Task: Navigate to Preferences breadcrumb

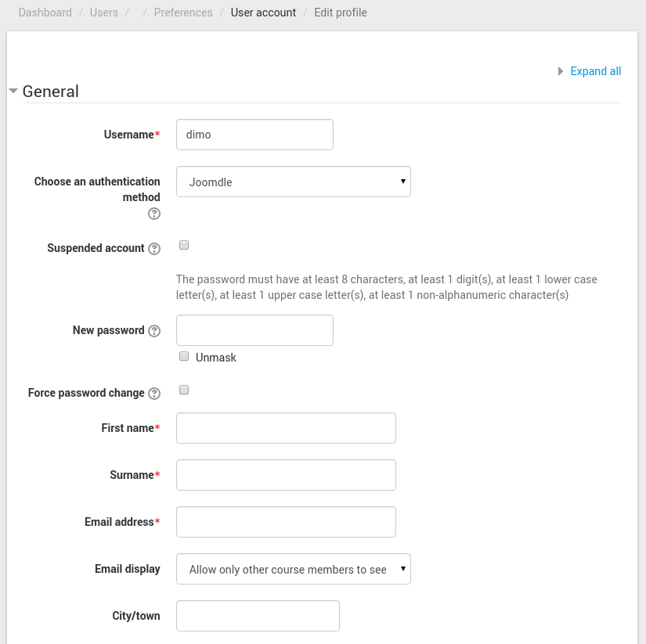Action: click(x=182, y=13)
